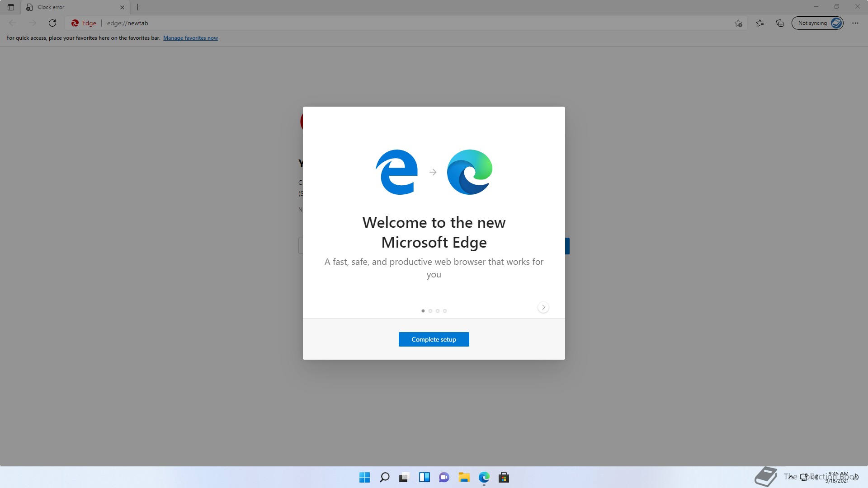
Task: Open Chat on the taskbar
Action: coord(444,477)
